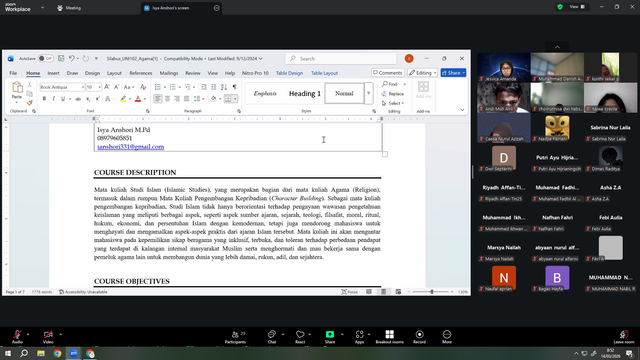Image resolution: width=640 pixels, height=360 pixels.
Task: Open the Book Antiqua font name dropdown
Action: coord(82,87)
